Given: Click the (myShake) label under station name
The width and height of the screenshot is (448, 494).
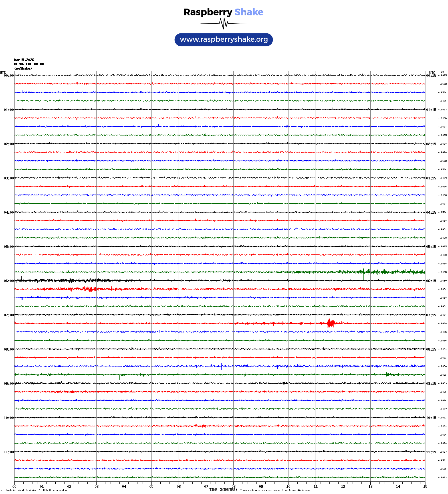Looking at the screenshot, I should (x=23, y=68).
